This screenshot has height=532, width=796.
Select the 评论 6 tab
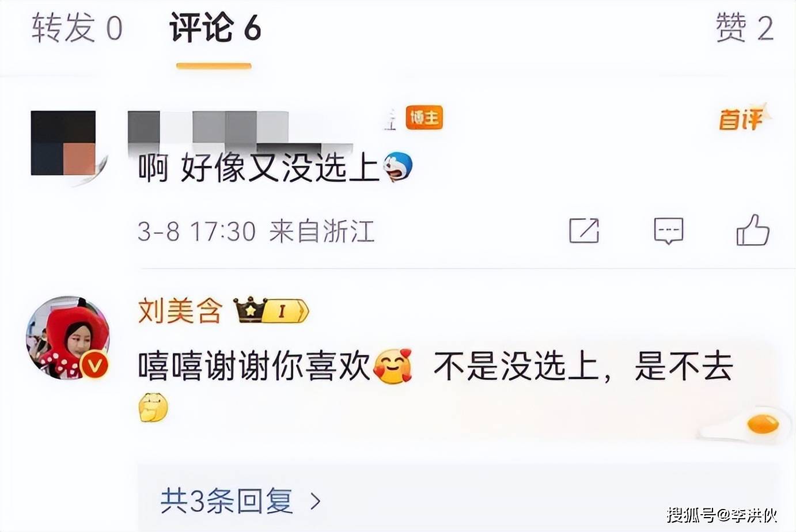tap(215, 28)
